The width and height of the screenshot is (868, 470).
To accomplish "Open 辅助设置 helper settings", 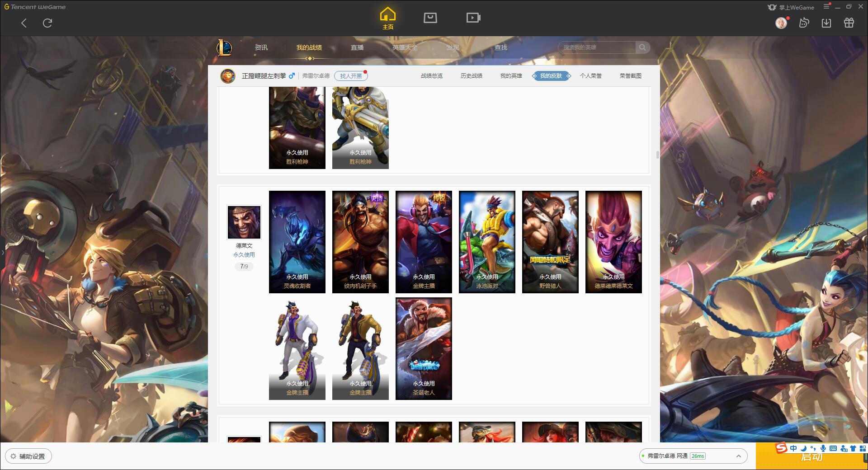I will (28, 456).
